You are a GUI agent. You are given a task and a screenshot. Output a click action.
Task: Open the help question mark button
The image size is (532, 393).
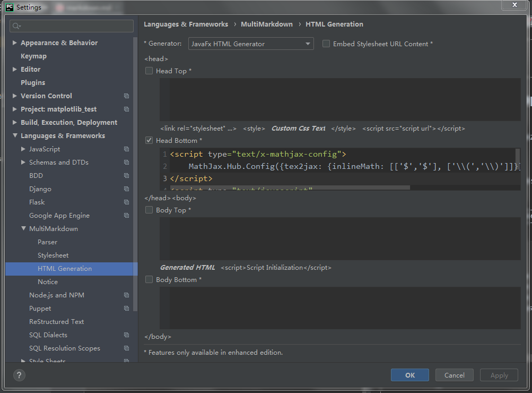19,375
